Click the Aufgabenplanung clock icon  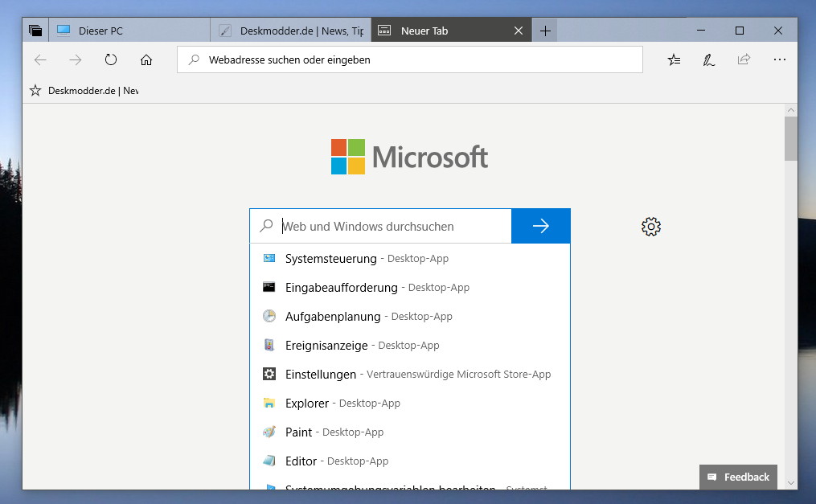[269, 316]
